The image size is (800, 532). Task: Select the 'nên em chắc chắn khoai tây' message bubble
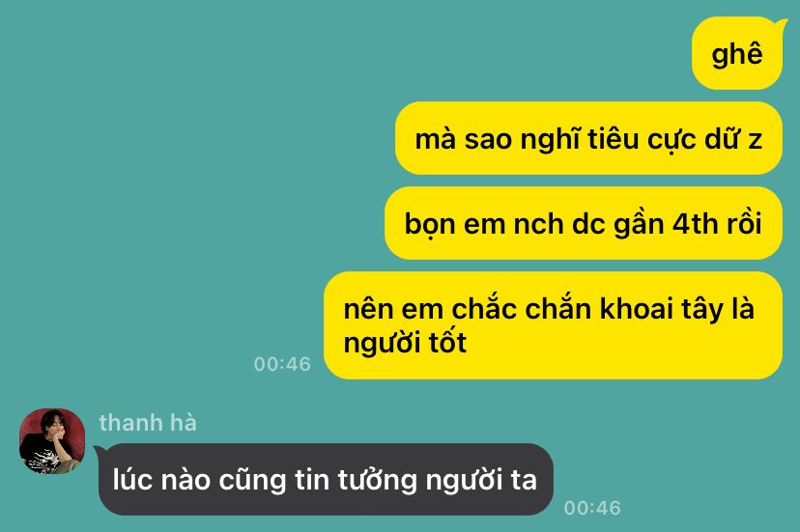point(553,325)
